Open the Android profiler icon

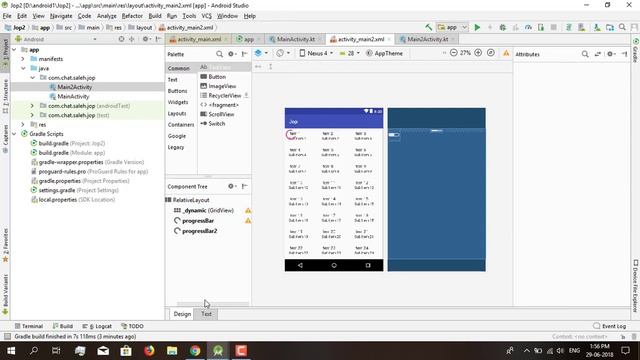528,27
